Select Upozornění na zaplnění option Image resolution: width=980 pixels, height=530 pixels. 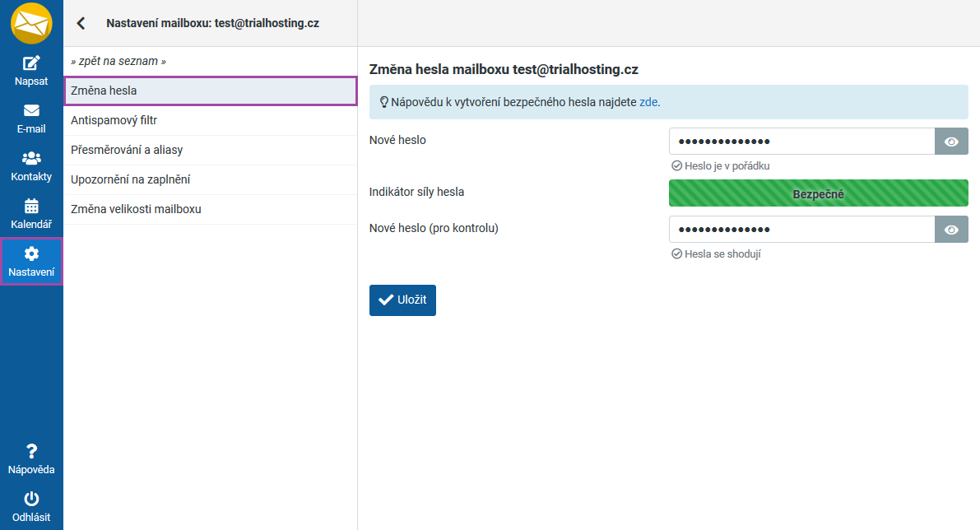coord(210,179)
